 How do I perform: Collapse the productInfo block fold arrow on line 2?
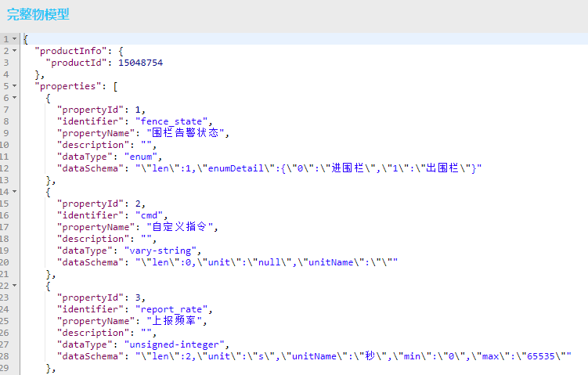[x=14, y=51]
